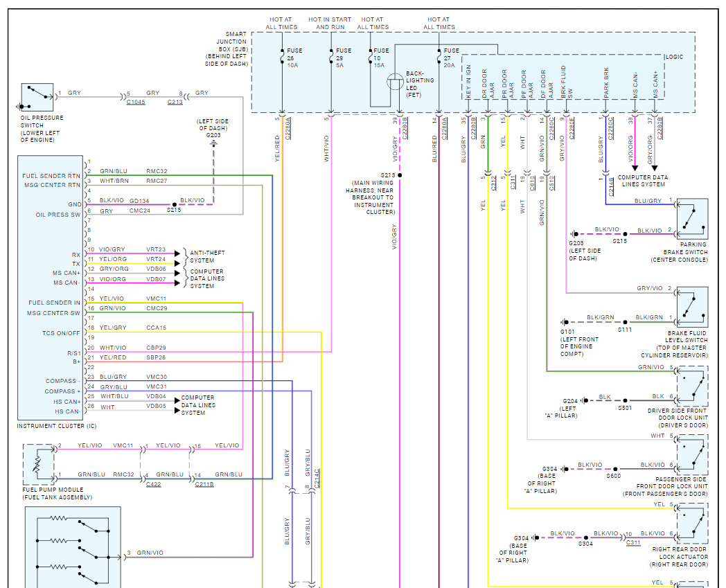Click the Fuse 26 10A symbol
Image resolution: width=726 pixels, height=588 pixels.
click(282, 54)
